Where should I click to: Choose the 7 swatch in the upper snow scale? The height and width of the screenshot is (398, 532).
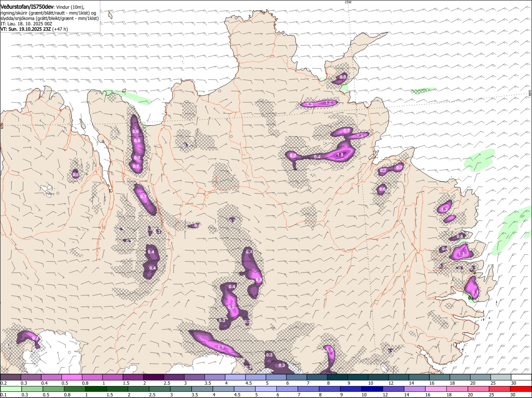(x=316, y=377)
